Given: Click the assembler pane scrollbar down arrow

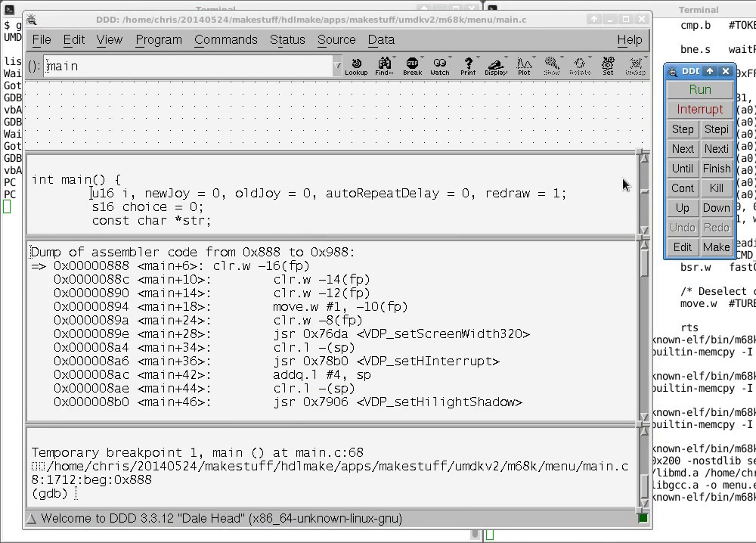Looking at the screenshot, I should 644,417.
